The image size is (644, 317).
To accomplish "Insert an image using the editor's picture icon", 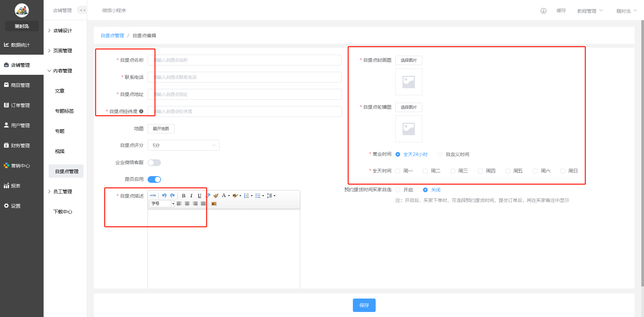I will point(214,204).
